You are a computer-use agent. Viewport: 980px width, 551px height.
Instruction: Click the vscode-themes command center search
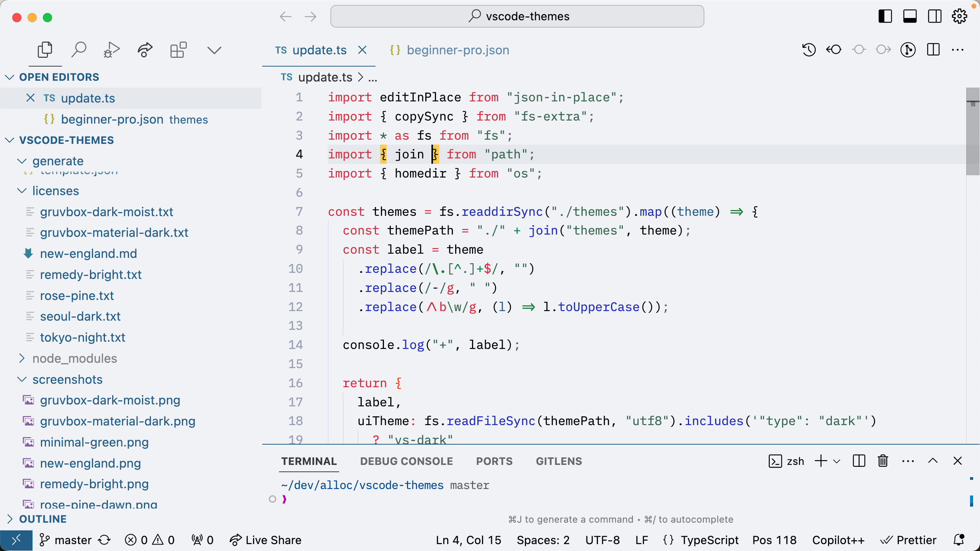point(517,16)
